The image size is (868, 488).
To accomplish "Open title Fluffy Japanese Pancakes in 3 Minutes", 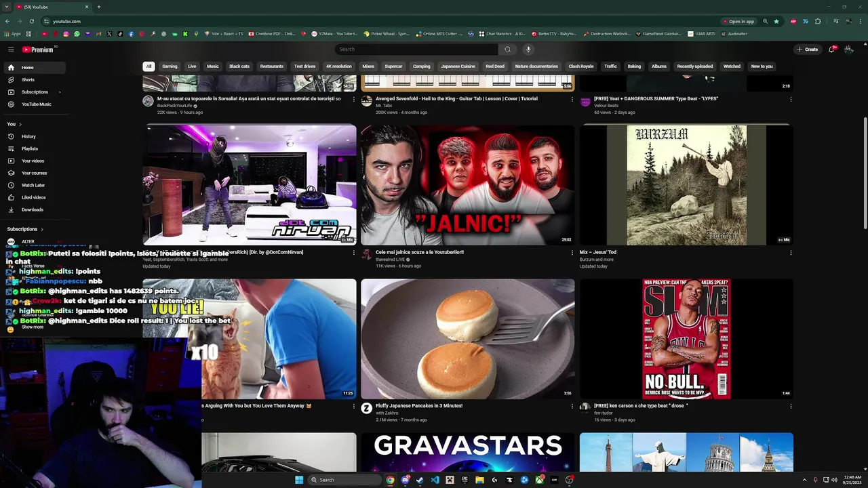I will pyautogui.click(x=419, y=406).
